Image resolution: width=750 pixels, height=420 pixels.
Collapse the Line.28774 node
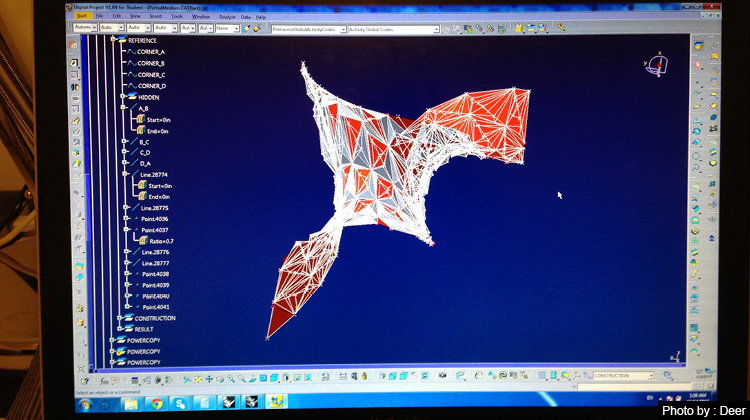tap(125, 174)
